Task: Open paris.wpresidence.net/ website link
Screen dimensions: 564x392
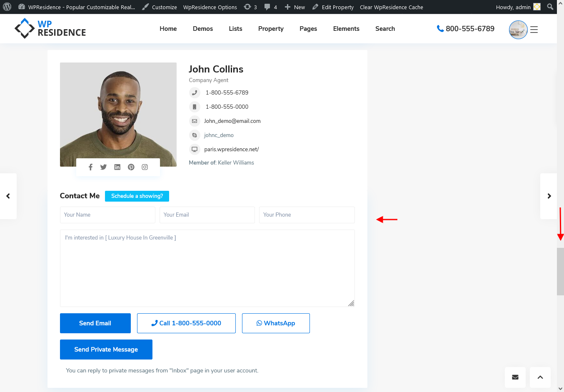Action: 232,149
